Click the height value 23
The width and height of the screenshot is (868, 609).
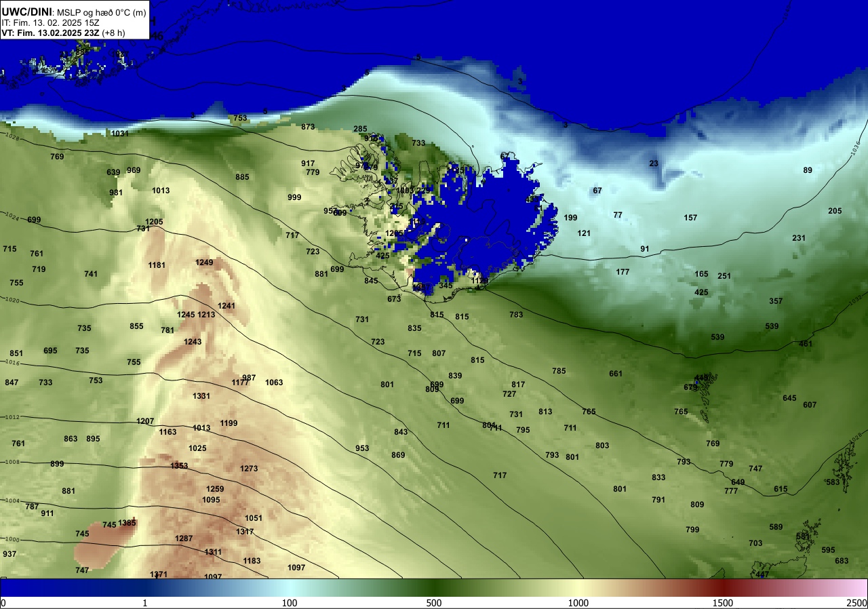(x=654, y=163)
